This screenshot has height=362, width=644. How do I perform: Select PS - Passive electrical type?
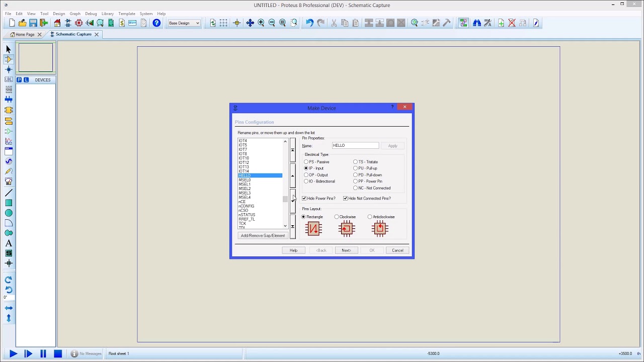pos(317,162)
